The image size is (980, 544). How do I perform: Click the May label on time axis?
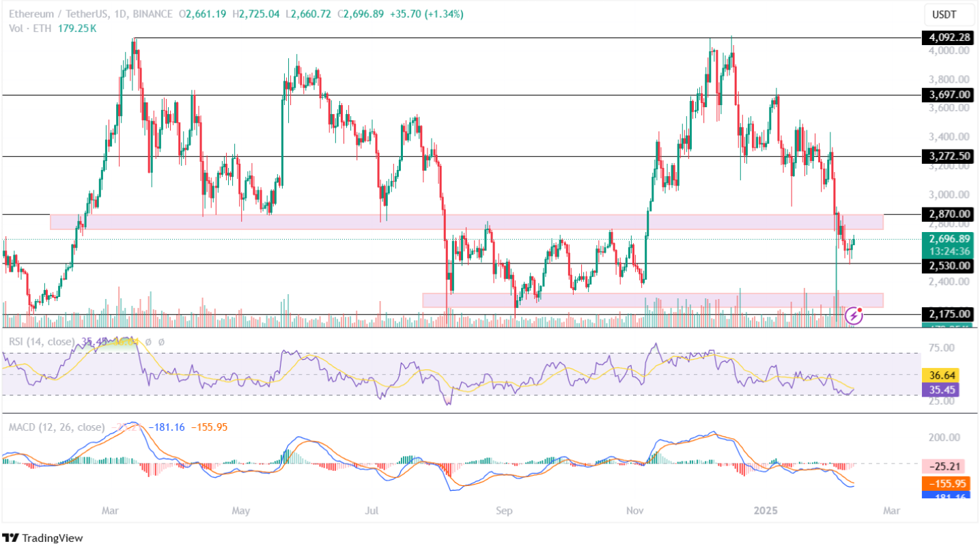(x=241, y=511)
